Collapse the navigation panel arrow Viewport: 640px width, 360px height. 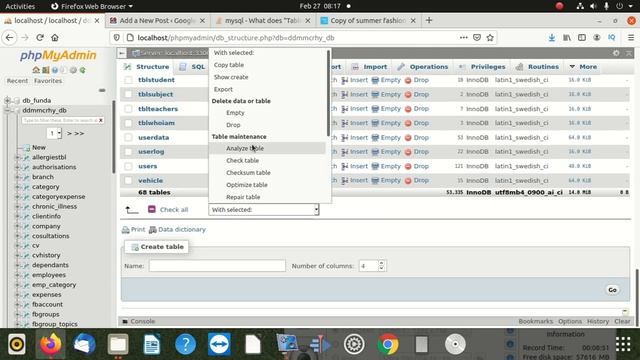click(x=122, y=53)
